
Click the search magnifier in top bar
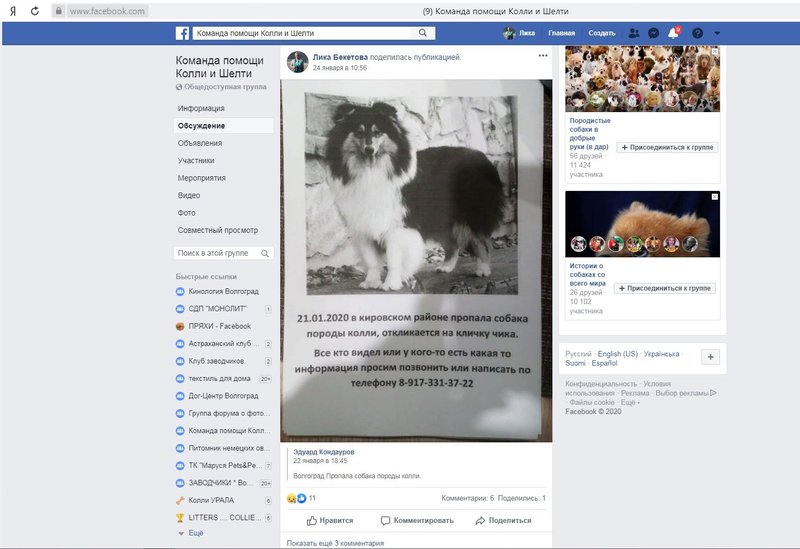click(422, 33)
